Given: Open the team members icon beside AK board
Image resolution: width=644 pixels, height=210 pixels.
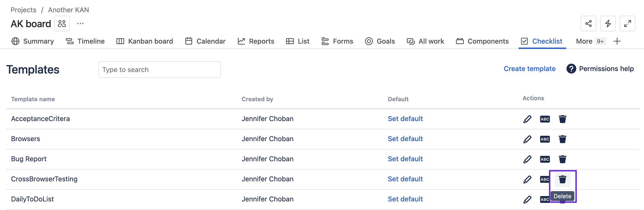Looking at the screenshot, I should (x=62, y=24).
